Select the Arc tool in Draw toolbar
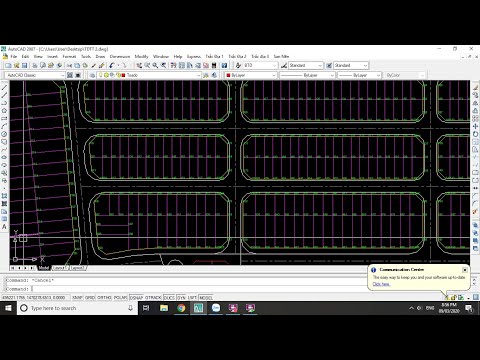The height and width of the screenshot is (360, 480). pos(4,126)
